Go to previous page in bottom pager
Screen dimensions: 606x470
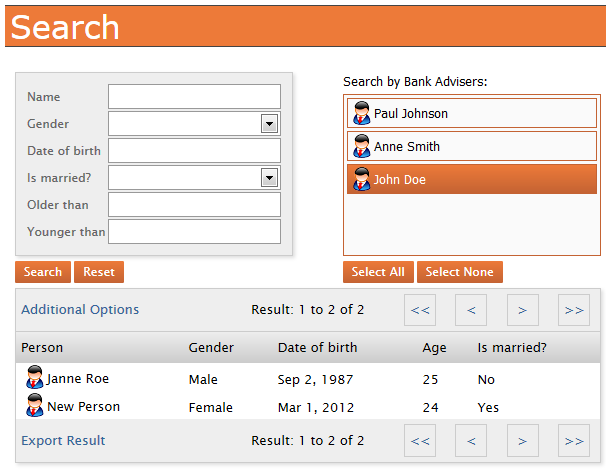point(471,440)
